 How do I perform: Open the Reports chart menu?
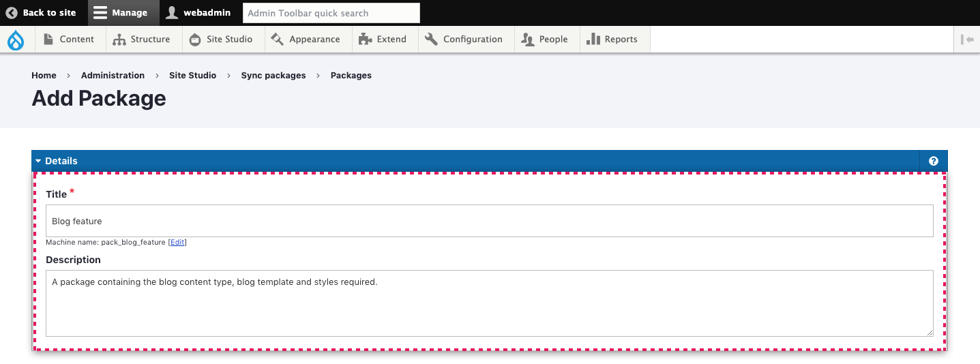point(612,40)
